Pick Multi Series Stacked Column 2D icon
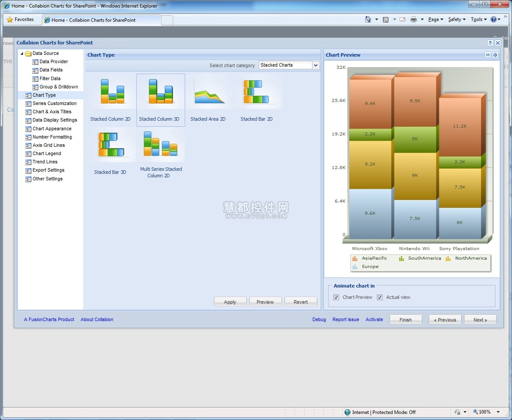Image resolution: width=512 pixels, height=420 pixels. (x=160, y=144)
